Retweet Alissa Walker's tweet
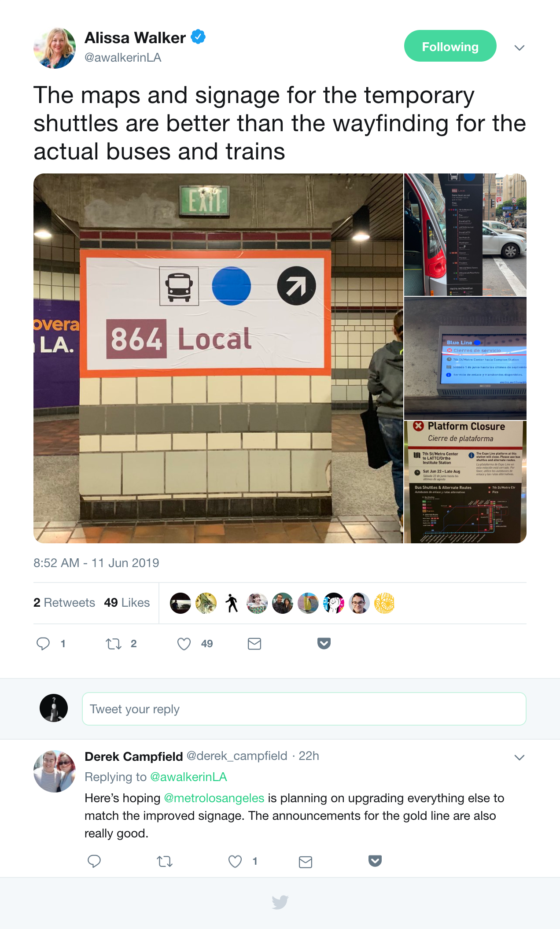Viewport: 560px width, 929px height. [114, 644]
